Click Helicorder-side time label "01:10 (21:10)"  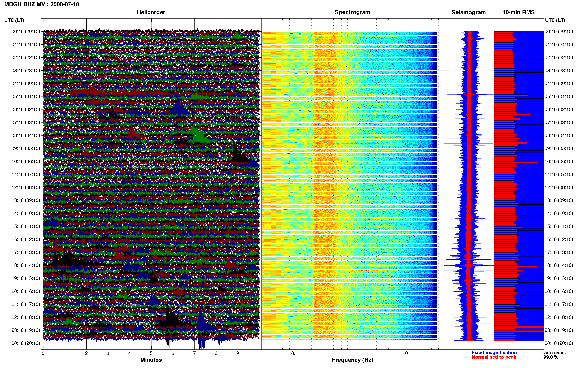pyautogui.click(x=26, y=45)
